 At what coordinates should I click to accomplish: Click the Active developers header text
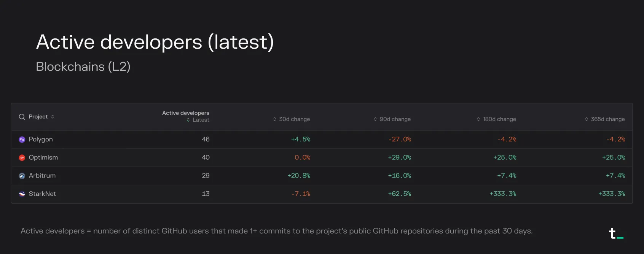pyautogui.click(x=186, y=113)
